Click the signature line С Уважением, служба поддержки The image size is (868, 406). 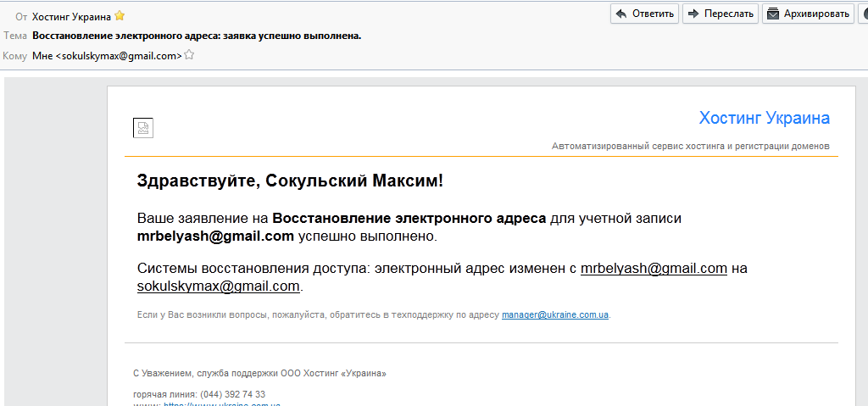click(259, 373)
